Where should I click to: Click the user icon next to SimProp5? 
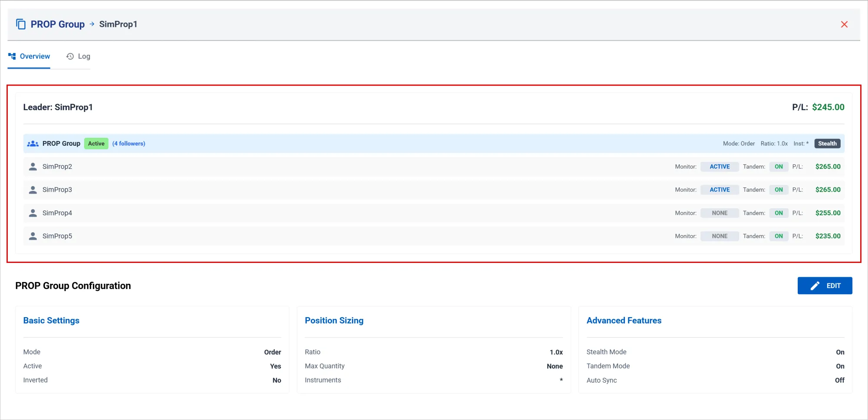click(33, 236)
